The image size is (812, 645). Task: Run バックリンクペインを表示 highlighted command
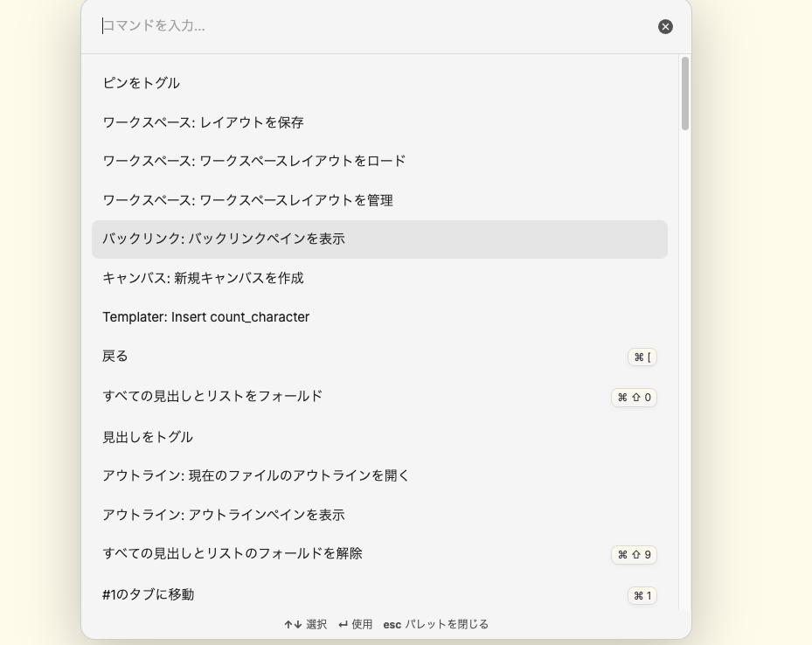click(x=379, y=239)
